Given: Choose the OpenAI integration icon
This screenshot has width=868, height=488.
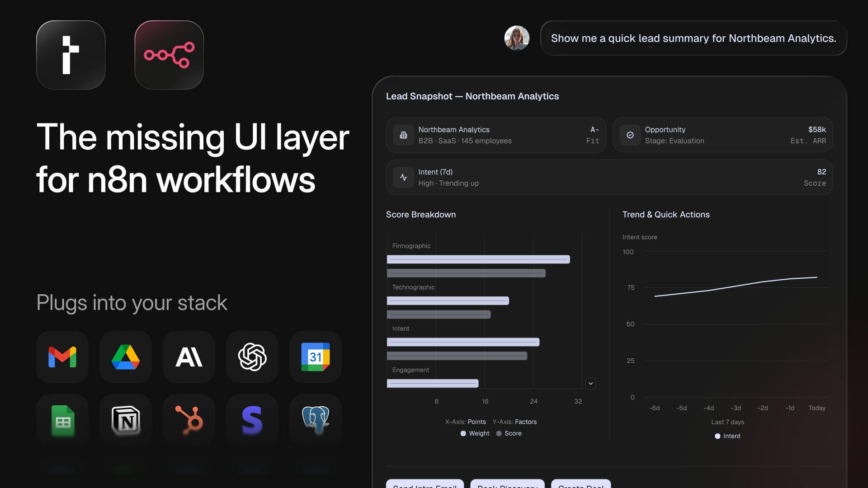Looking at the screenshot, I should (252, 357).
